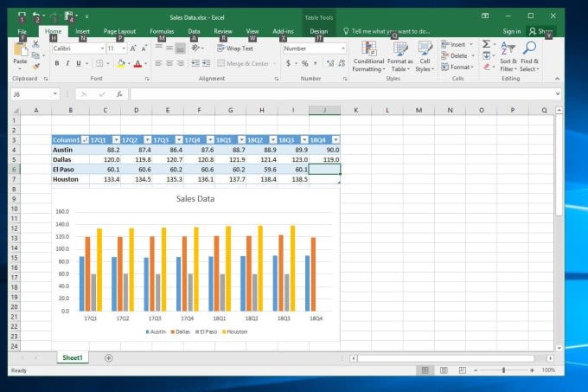Switch to the Data tab
Image resolution: width=588 pixels, height=392 pixels.
tap(194, 31)
